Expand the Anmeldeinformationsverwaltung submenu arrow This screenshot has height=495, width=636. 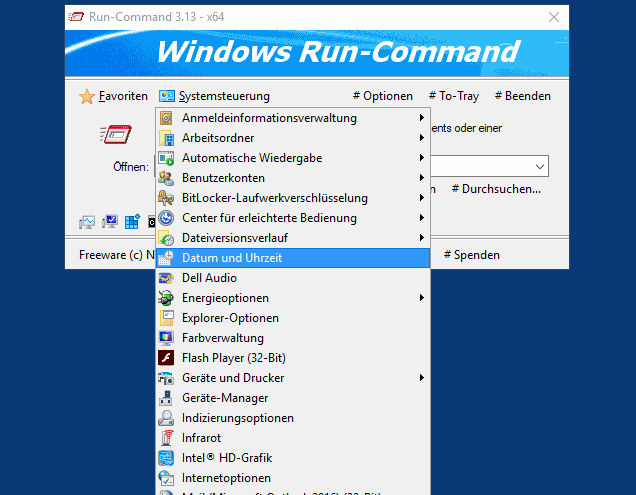click(x=422, y=118)
